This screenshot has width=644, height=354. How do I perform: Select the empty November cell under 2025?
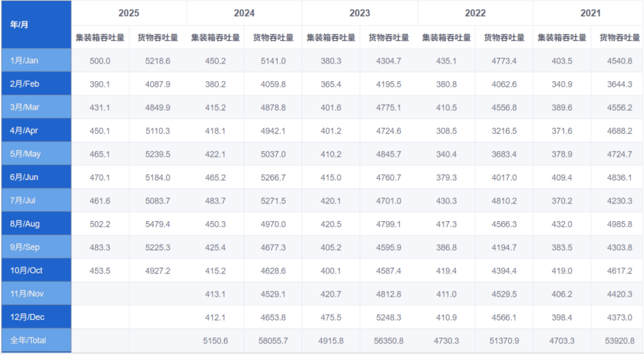[x=100, y=294]
